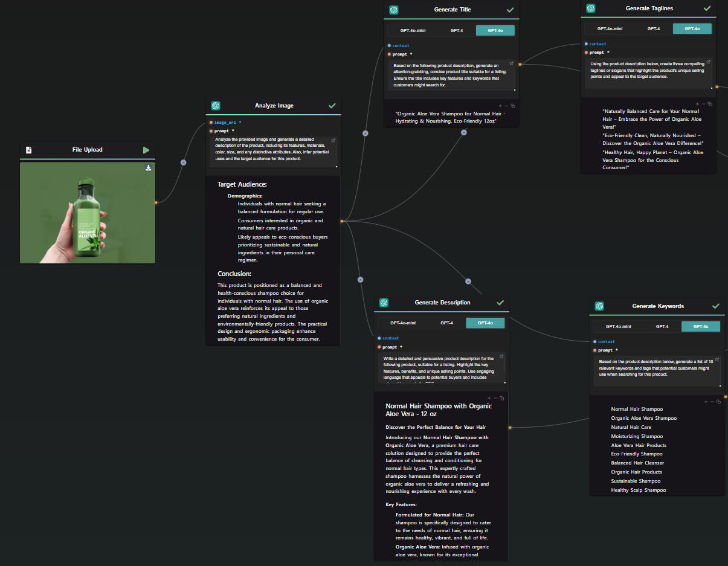The image size is (728, 566).
Task: Copy the Generate Keywords output list
Action: pos(718,402)
